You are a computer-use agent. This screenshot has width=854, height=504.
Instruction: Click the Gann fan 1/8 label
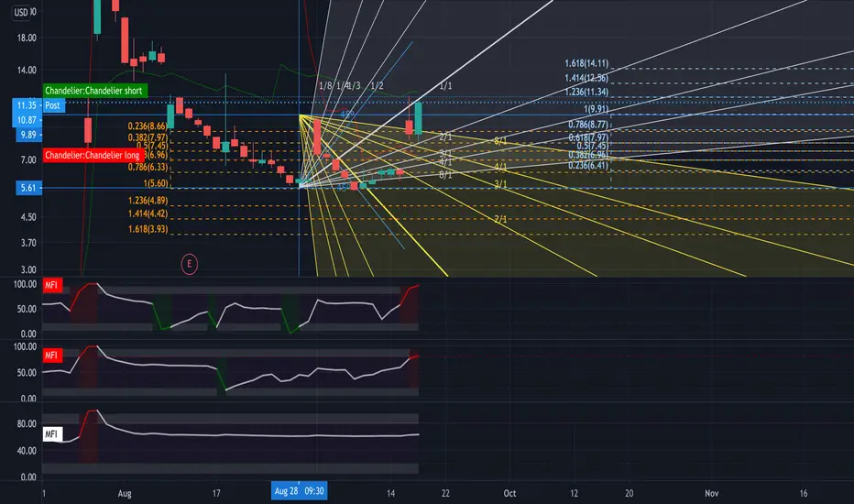tap(325, 85)
